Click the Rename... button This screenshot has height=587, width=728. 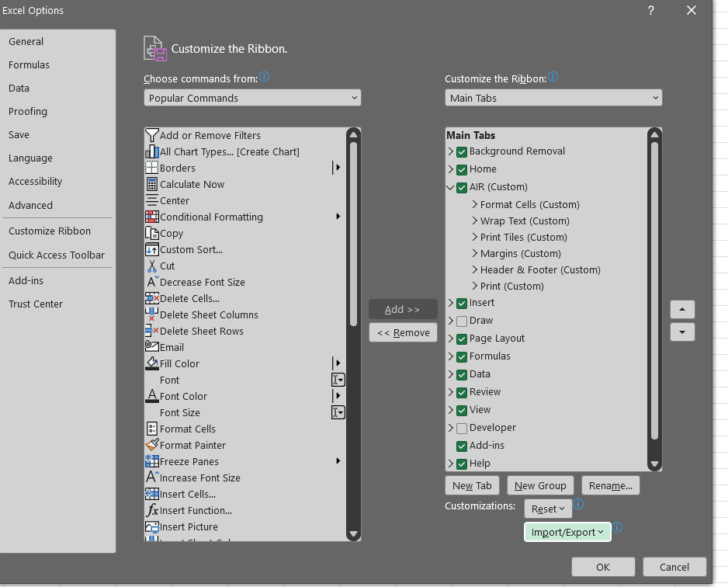coord(611,486)
